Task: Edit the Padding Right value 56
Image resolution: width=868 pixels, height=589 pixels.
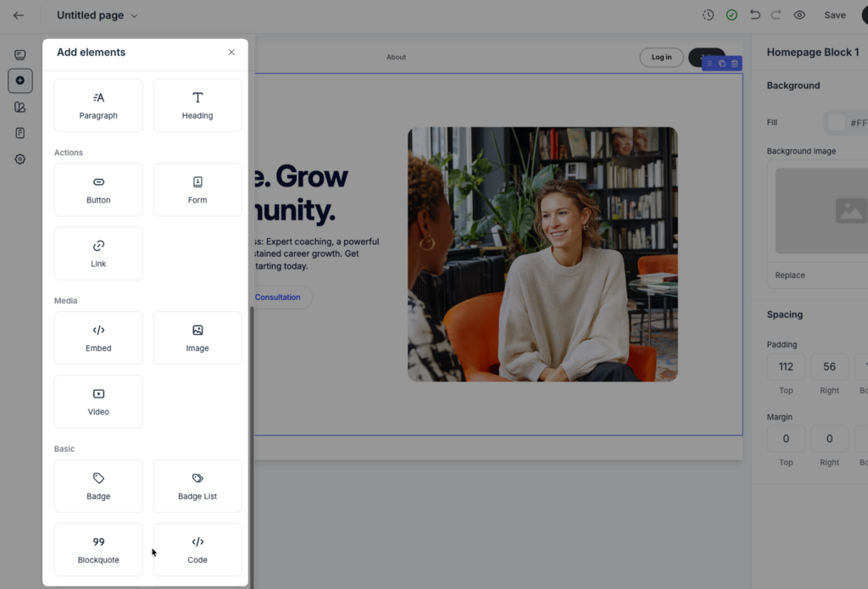Action: pyautogui.click(x=829, y=366)
